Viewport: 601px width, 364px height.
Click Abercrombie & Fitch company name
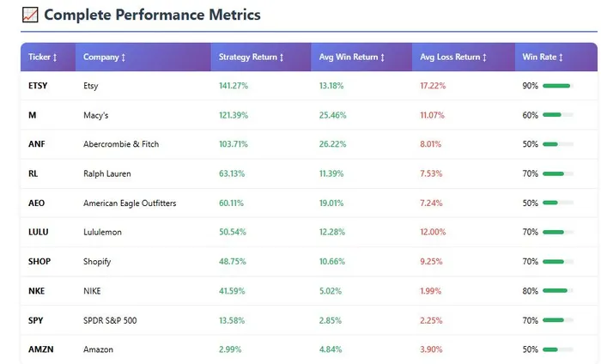coord(121,144)
